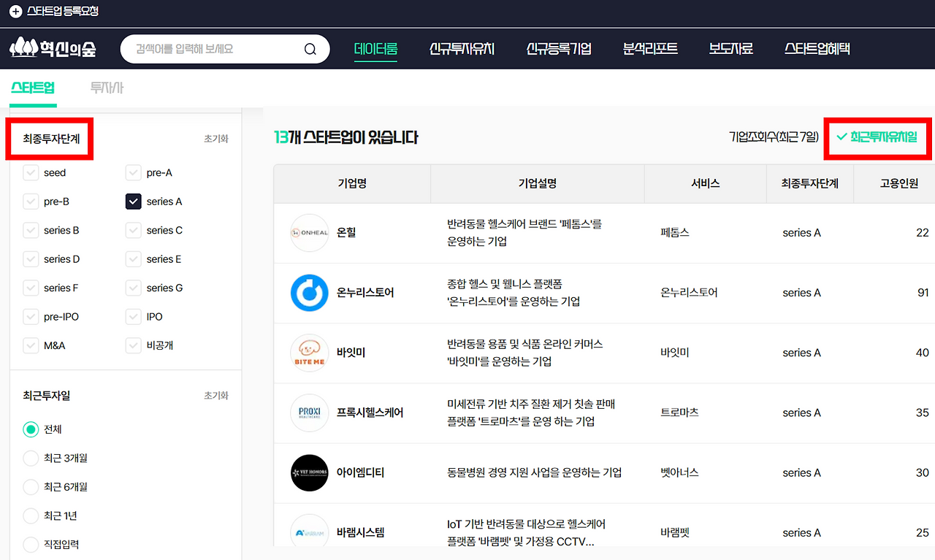Sort by 기업조회수(최근 7일)
935x560 pixels.
[x=774, y=137]
